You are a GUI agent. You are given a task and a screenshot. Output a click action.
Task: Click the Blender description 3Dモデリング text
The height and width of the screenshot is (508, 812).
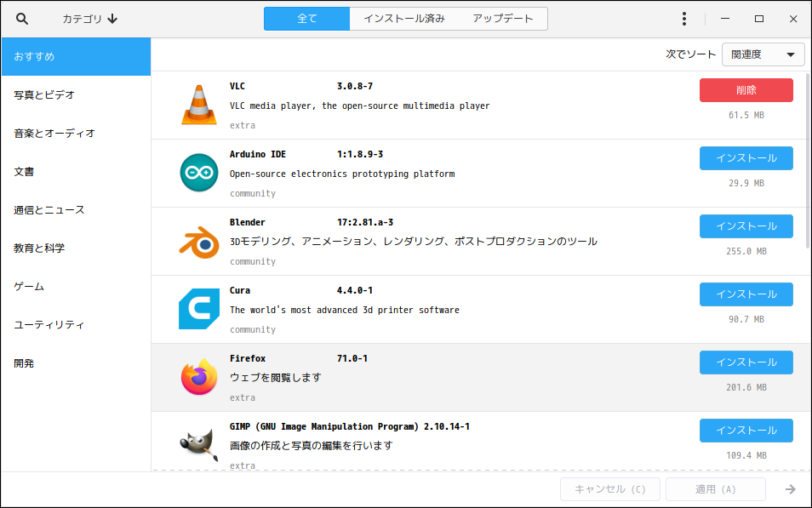tap(414, 242)
